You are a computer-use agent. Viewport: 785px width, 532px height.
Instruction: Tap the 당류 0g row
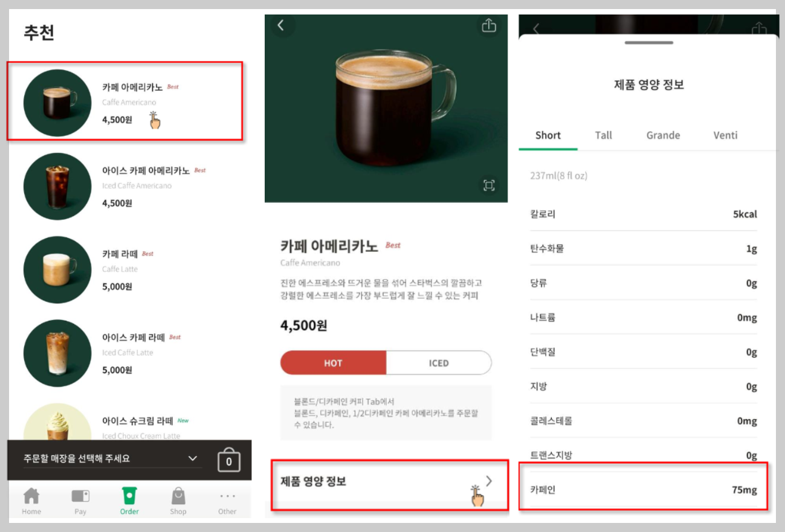point(644,283)
